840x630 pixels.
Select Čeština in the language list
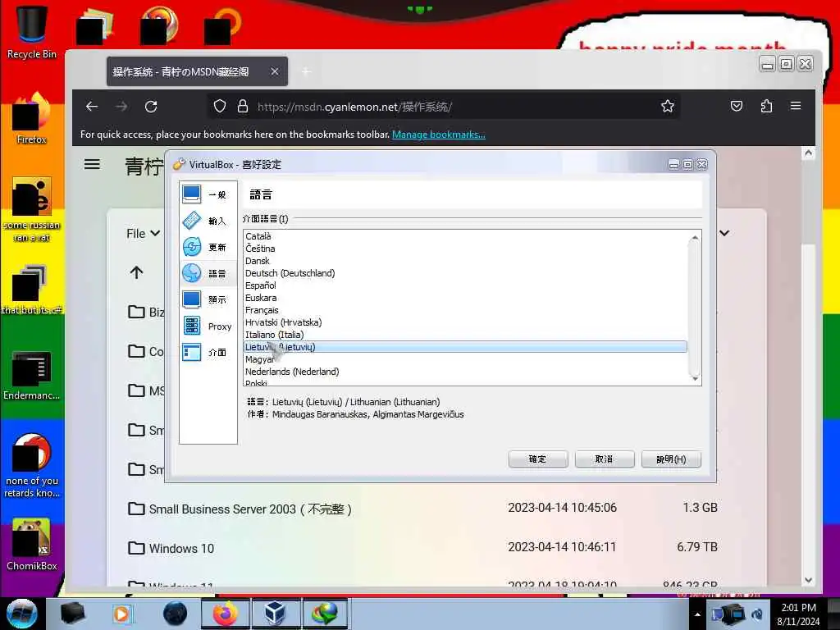(x=465, y=249)
